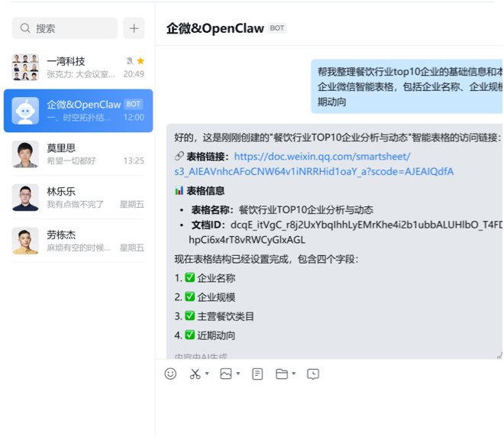Click the message input area below the toolbar
The width and height of the screenshot is (504, 437).
[329, 410]
